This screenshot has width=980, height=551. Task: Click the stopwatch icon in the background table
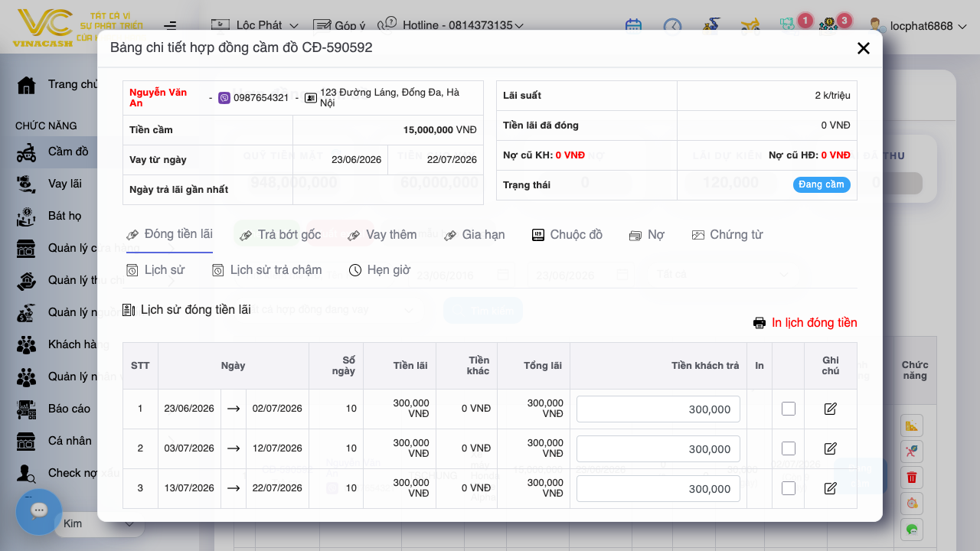912,504
